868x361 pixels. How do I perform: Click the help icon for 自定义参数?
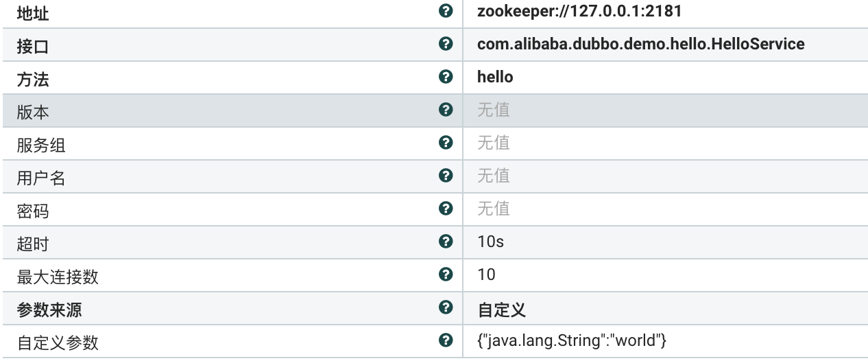[446, 340]
